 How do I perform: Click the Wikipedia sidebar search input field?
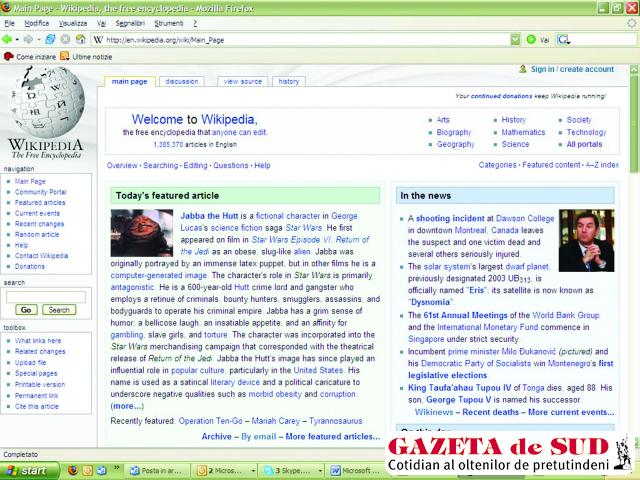click(x=45, y=296)
